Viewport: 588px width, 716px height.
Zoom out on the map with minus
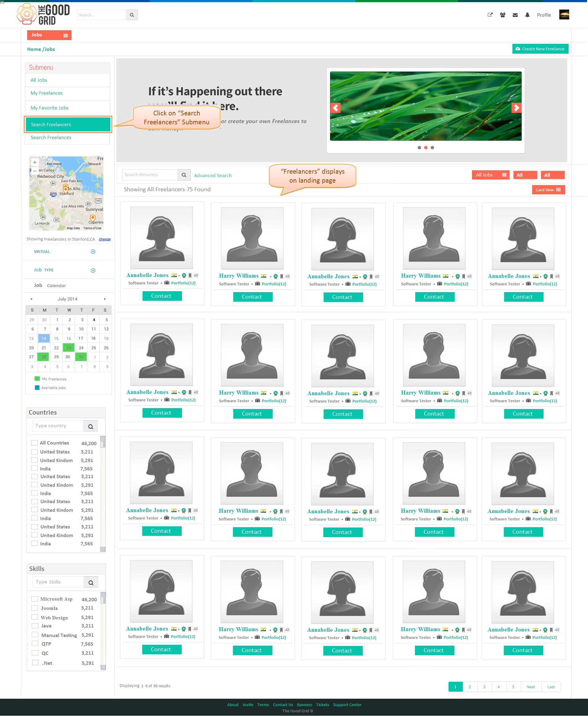(35, 171)
